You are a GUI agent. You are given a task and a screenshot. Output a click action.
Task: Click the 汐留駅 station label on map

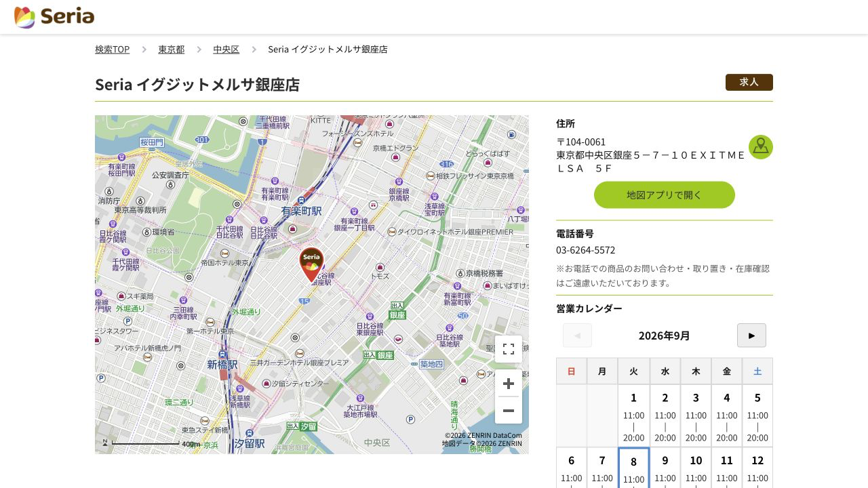pyautogui.click(x=250, y=443)
